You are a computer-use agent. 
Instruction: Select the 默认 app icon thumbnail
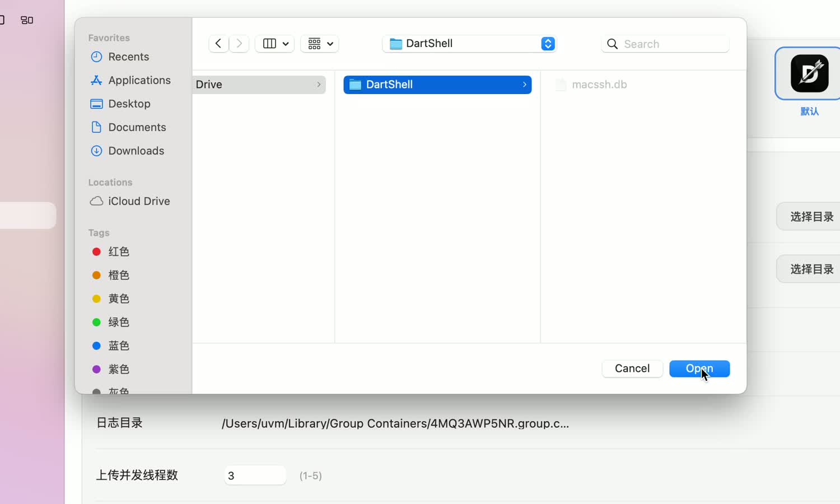[809, 73]
